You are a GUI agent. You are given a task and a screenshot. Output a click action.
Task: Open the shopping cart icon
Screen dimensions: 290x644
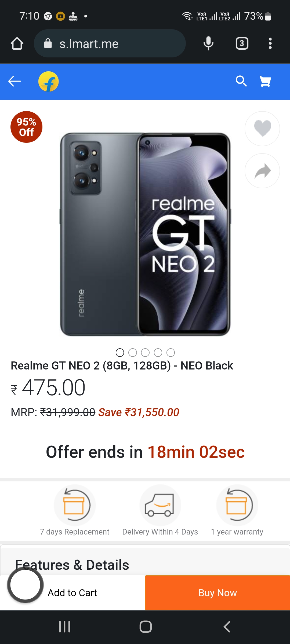265,81
